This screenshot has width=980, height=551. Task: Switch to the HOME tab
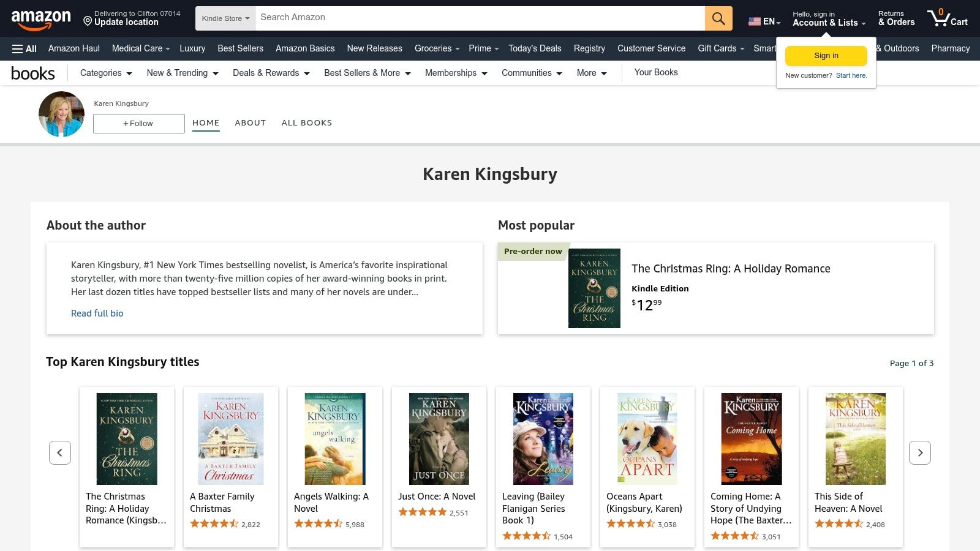206,123
